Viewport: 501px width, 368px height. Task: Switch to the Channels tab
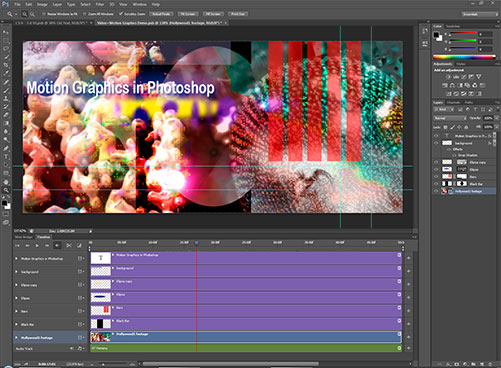(x=454, y=102)
